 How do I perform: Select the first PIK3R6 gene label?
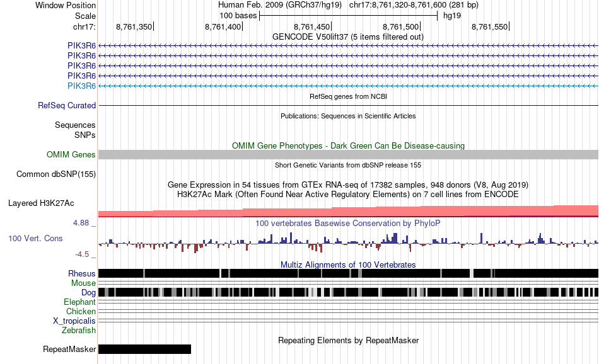[82, 45]
